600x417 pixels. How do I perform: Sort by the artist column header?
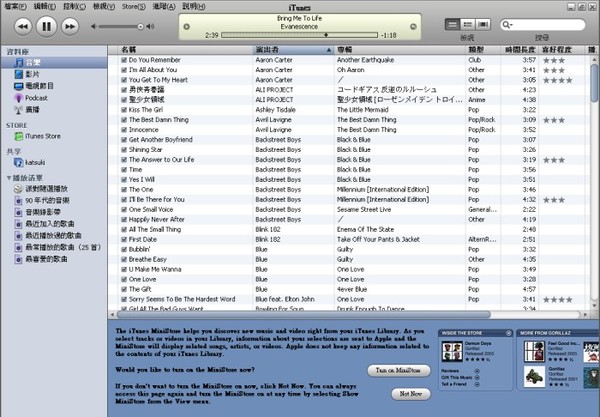[x=293, y=50]
